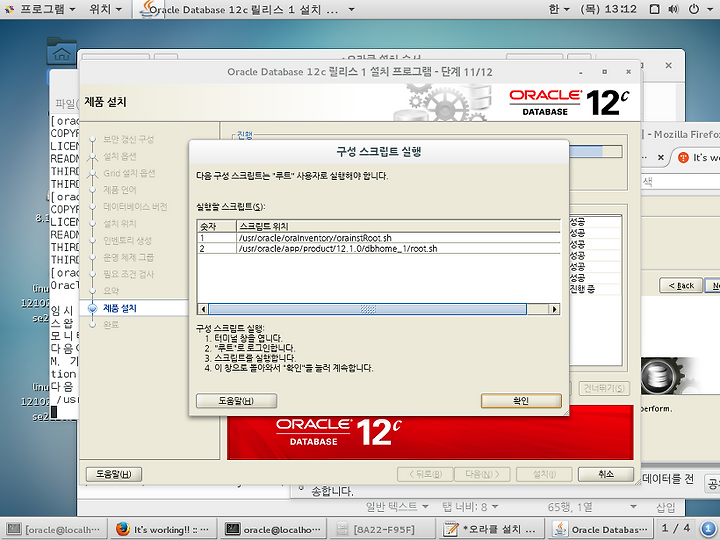720x540 pixels.
Task: Click the horizontal scrollbar thumb in script list
Action: 367,309
